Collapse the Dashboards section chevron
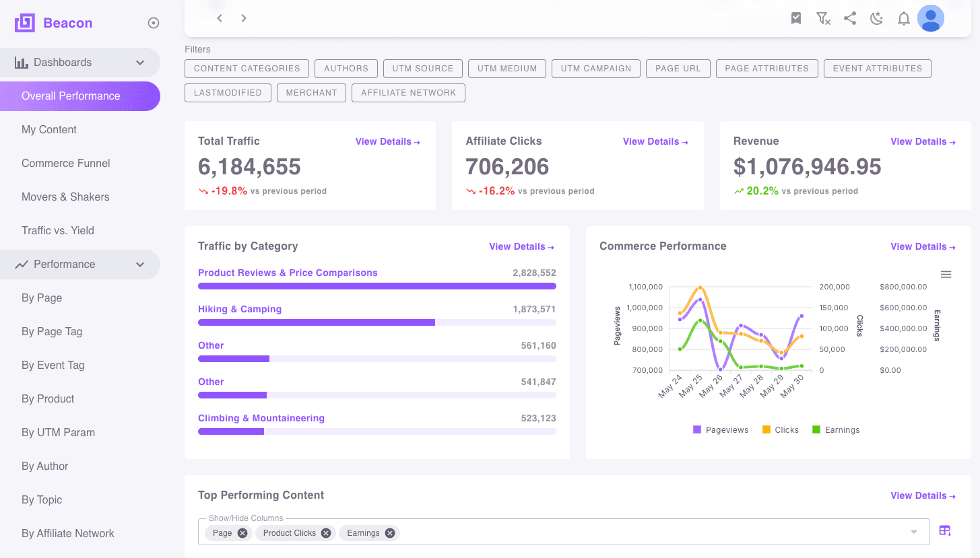This screenshot has width=980, height=558. (x=140, y=63)
